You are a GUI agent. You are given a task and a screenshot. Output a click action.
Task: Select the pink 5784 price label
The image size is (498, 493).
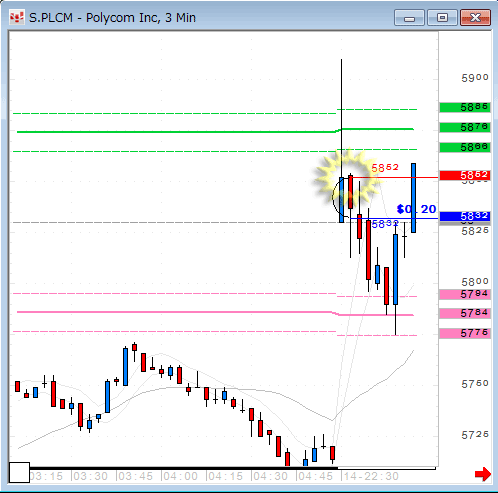pos(465,313)
